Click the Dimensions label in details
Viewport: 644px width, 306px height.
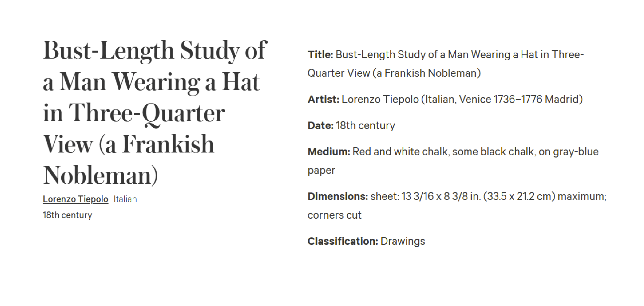(338, 196)
